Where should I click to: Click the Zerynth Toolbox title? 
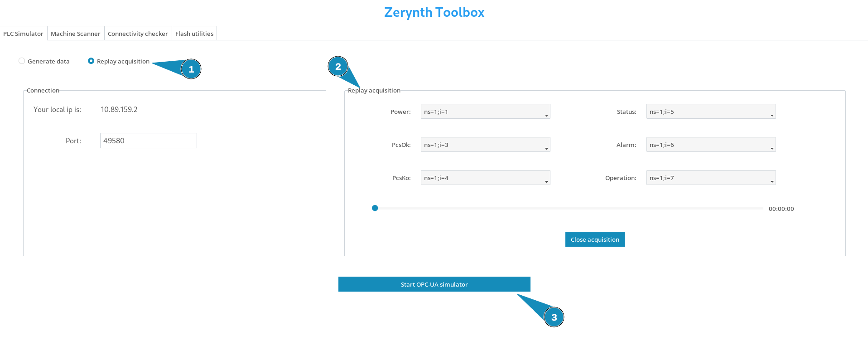434,12
